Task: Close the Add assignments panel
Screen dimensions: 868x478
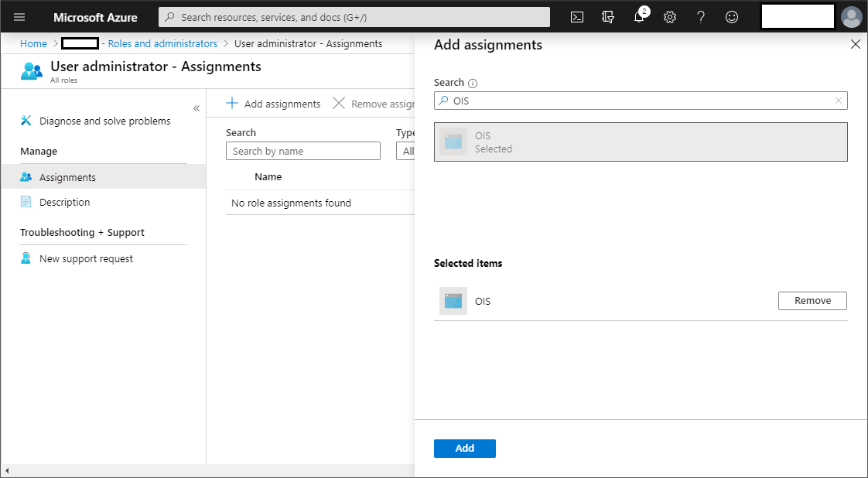Action: (855, 44)
